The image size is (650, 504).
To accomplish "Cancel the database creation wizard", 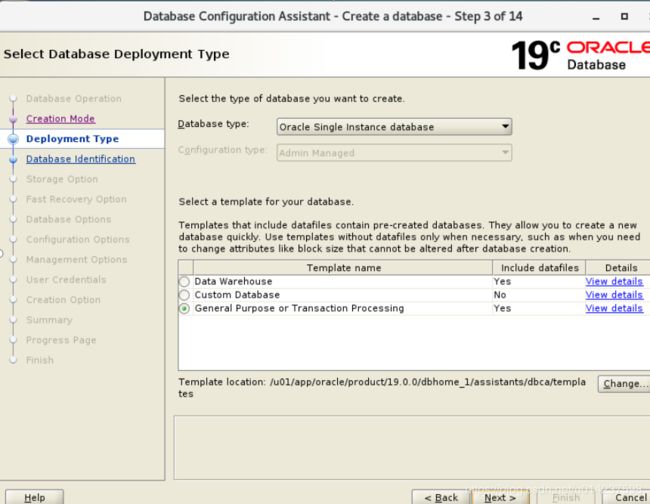I will (x=627, y=497).
